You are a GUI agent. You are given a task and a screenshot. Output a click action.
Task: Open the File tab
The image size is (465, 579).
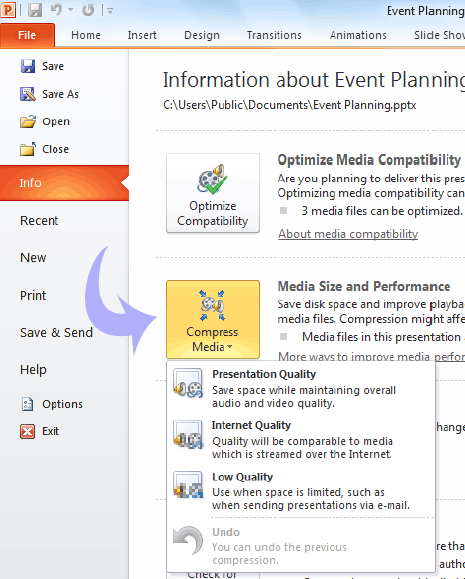coord(27,35)
